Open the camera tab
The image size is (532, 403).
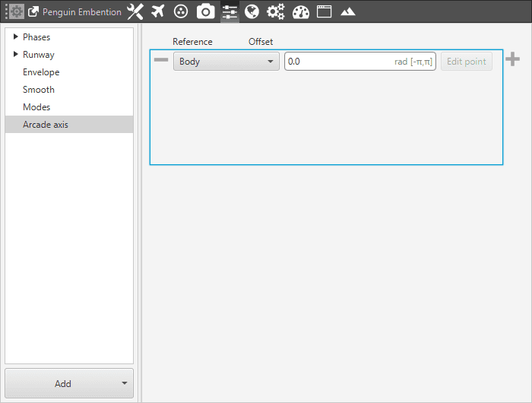pos(206,11)
